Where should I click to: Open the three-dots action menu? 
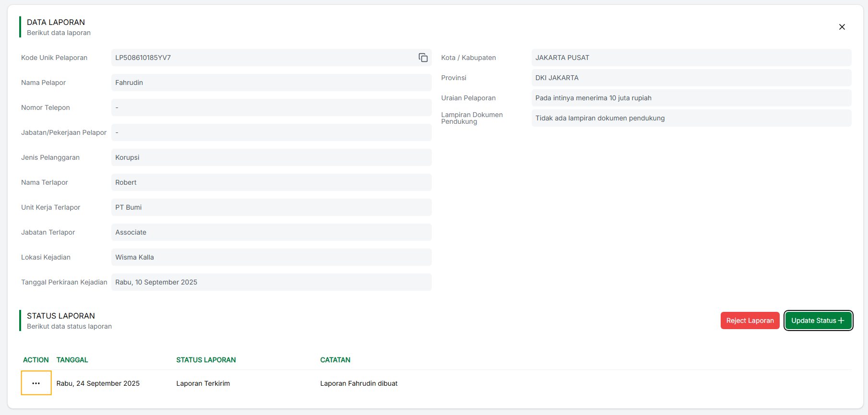click(x=36, y=383)
